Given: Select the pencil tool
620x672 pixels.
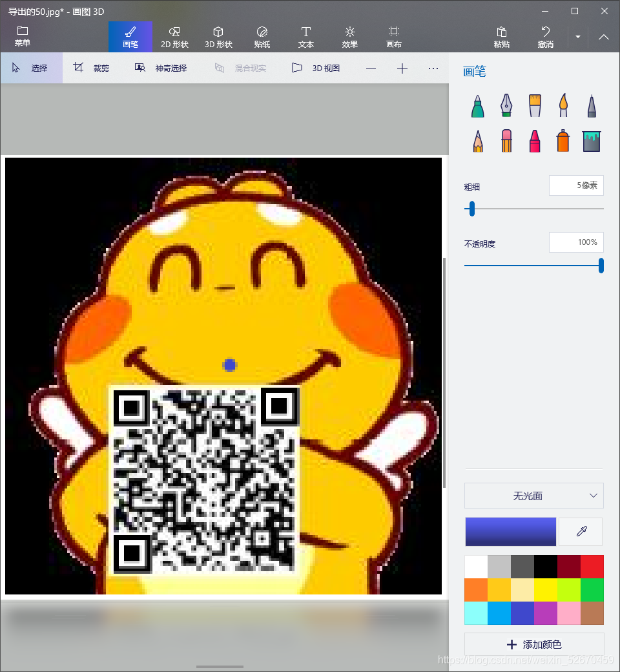Looking at the screenshot, I should coord(478,141).
